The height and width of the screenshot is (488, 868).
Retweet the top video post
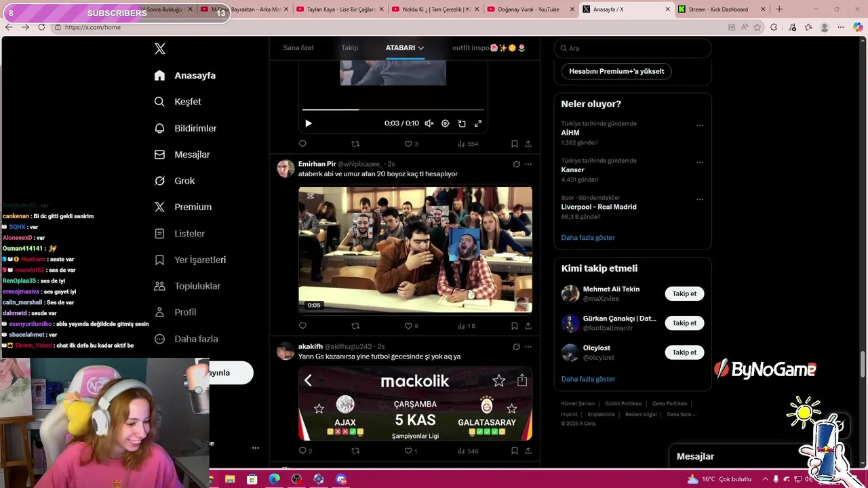point(355,144)
